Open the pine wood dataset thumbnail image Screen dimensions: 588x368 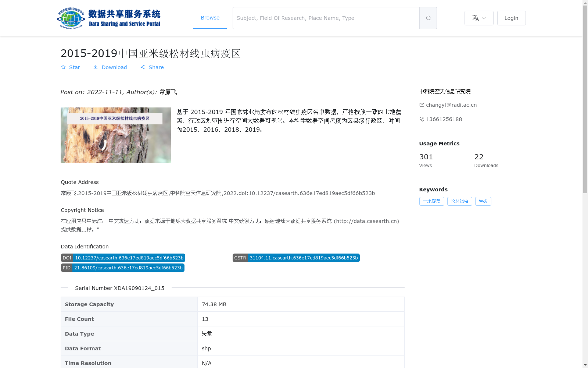pos(116,135)
